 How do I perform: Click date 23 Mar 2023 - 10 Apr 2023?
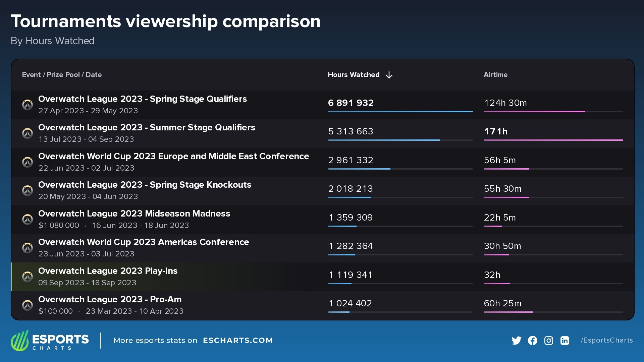tap(135, 311)
